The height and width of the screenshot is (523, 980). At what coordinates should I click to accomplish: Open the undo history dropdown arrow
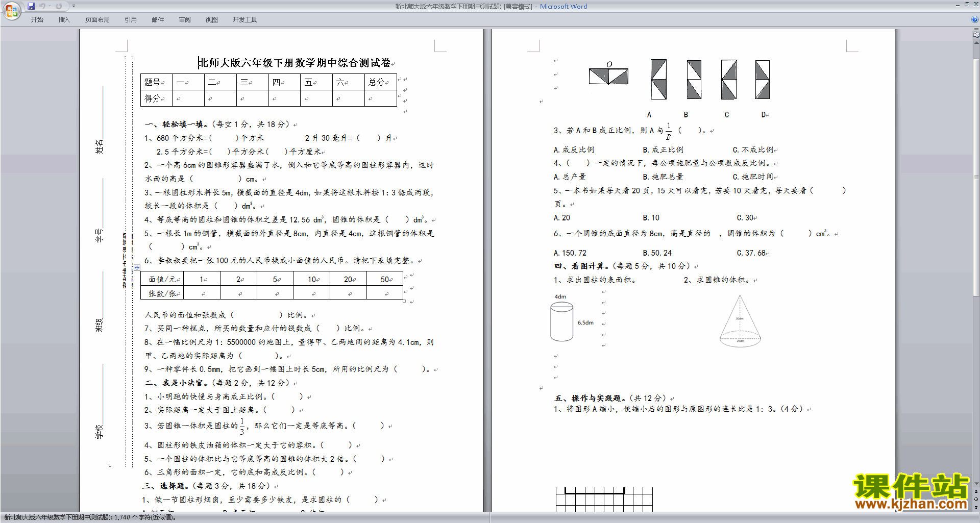50,6
